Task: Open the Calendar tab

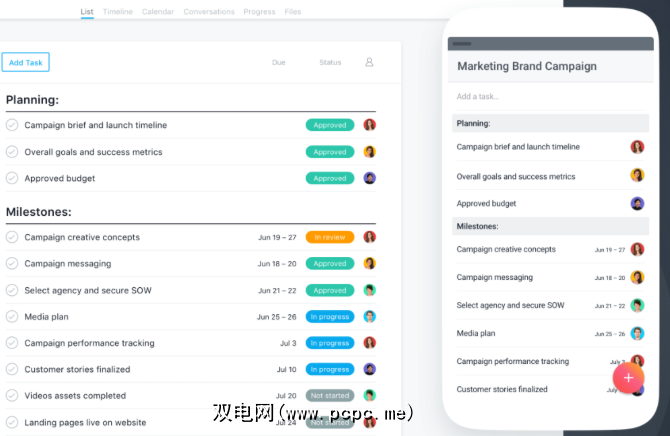Action: pos(158,12)
